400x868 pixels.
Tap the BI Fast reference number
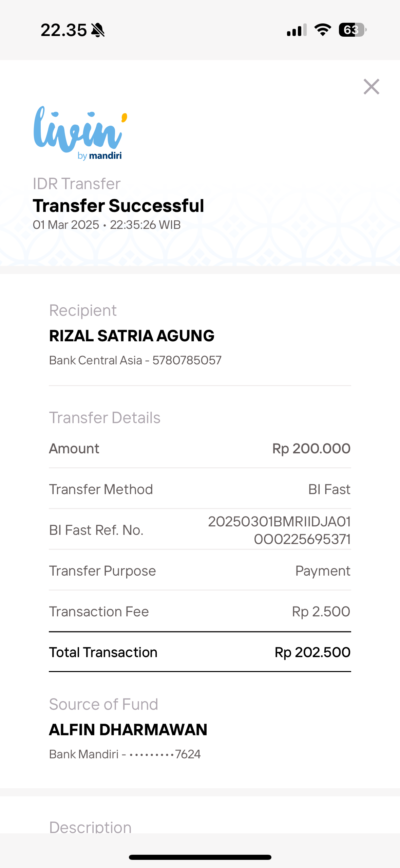click(279, 530)
